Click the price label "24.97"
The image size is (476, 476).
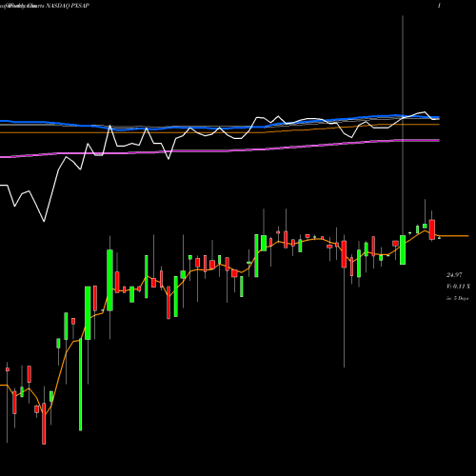pos(454,275)
